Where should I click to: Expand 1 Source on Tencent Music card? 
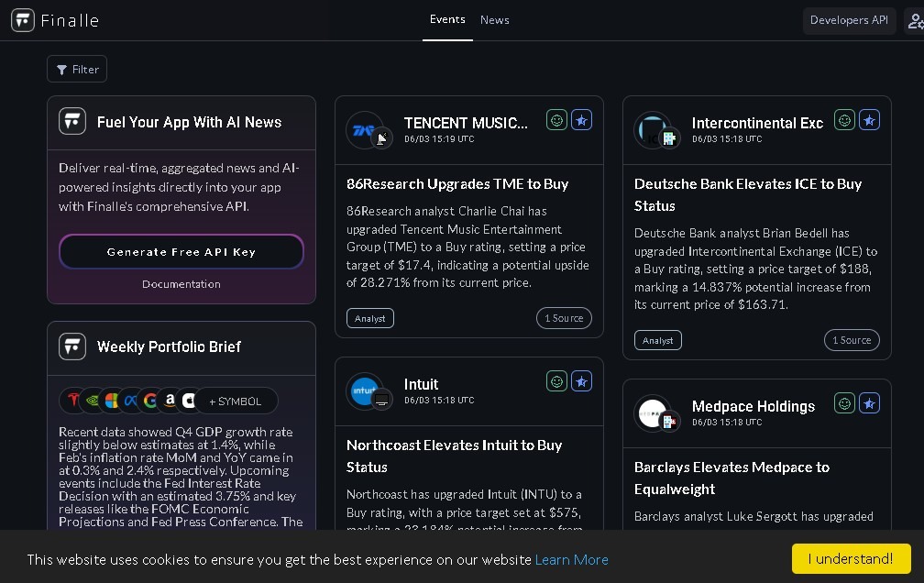[564, 318]
